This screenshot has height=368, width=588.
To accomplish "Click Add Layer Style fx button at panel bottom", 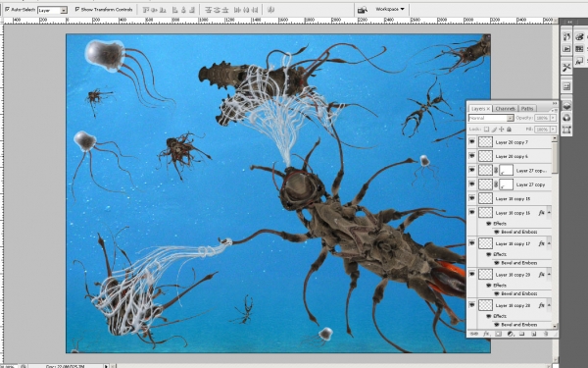I will (x=486, y=334).
